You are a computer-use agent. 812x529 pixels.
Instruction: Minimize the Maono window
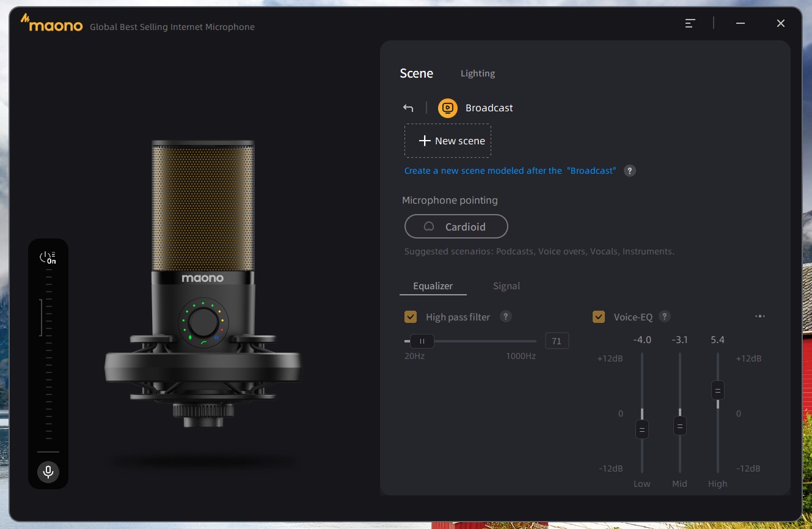(741, 23)
